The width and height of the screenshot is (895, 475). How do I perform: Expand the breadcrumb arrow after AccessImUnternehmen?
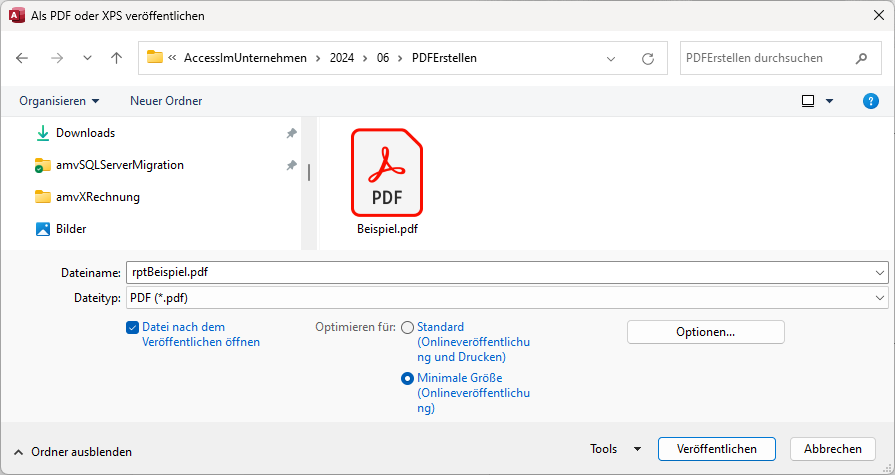click(x=318, y=58)
